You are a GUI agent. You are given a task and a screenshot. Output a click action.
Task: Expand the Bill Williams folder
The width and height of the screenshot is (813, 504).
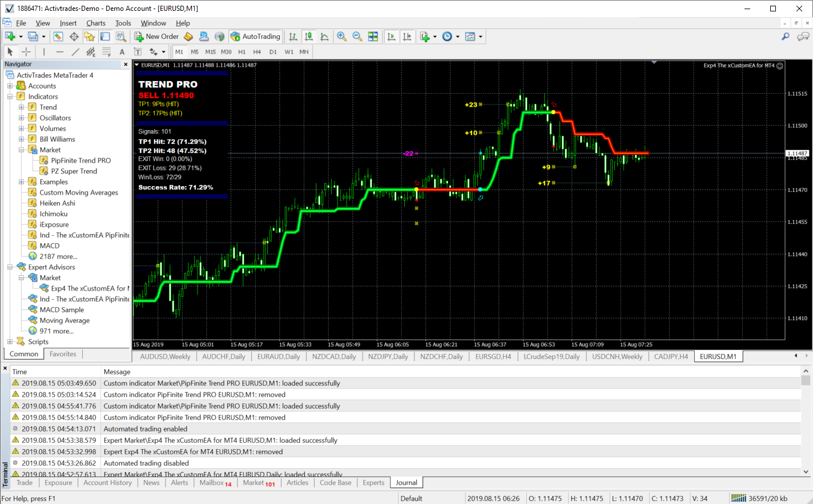tap(21, 139)
